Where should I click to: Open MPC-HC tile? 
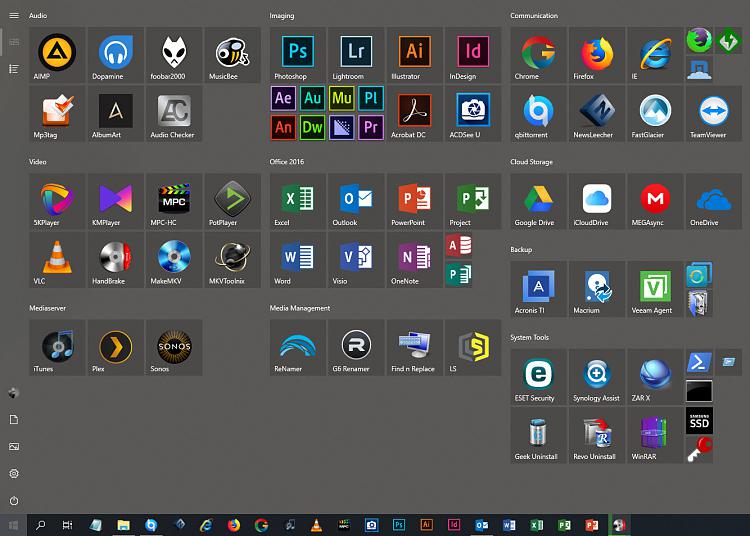click(174, 201)
